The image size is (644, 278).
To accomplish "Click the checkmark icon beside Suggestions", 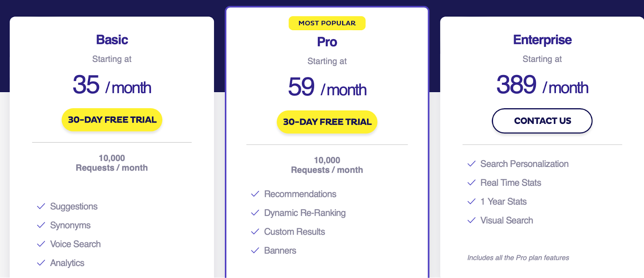I will (41, 206).
